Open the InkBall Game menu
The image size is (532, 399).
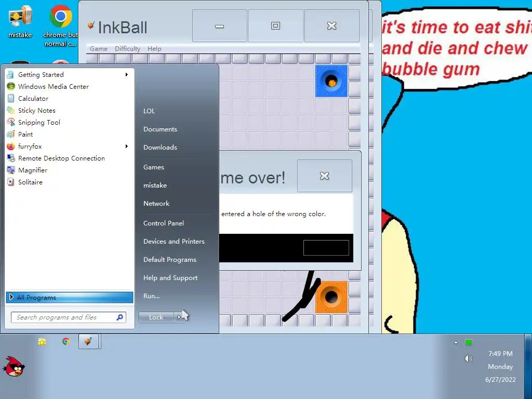click(98, 48)
